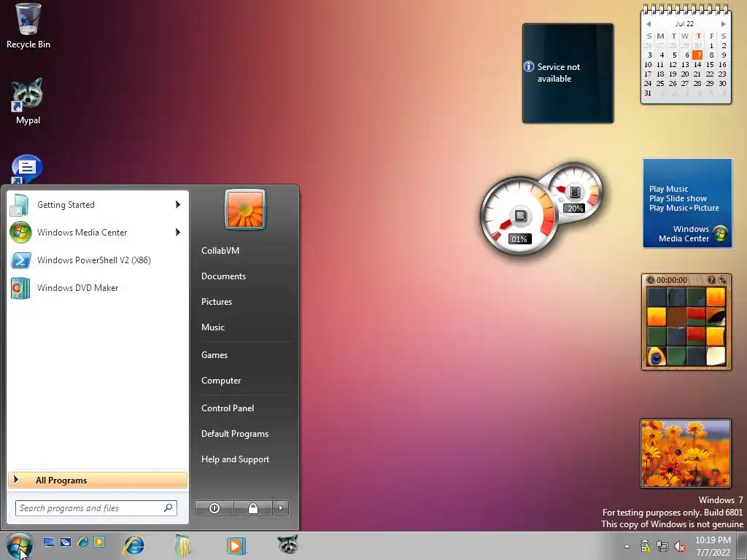Click the muted volume speaker tray icon
The width and height of the screenshot is (747, 560).
tap(680, 546)
